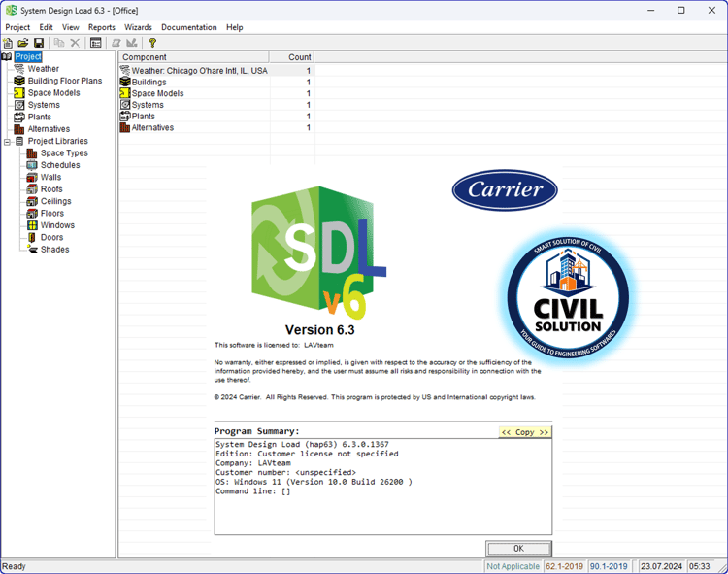This screenshot has width=728, height=574.
Task: Click the 90.1-2019 status bar entry
Action: 609,566
